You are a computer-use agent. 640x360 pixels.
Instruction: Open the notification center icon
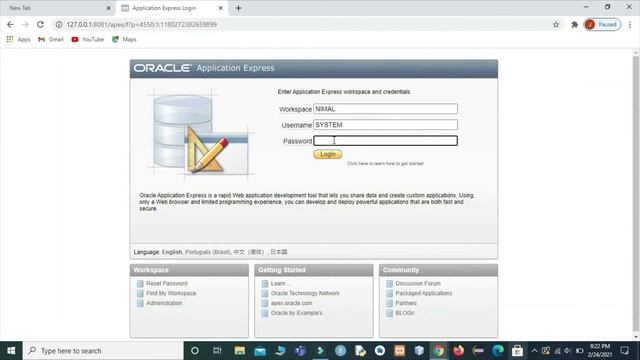[624, 351]
